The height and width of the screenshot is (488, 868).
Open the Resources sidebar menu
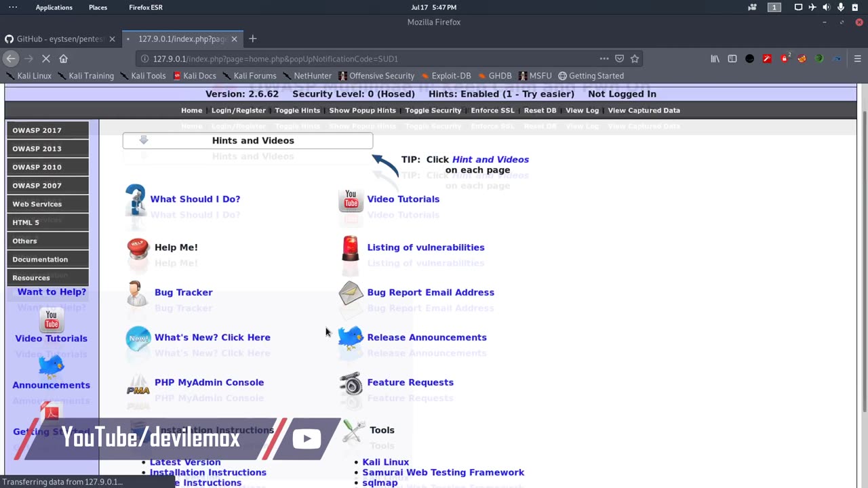(47, 277)
